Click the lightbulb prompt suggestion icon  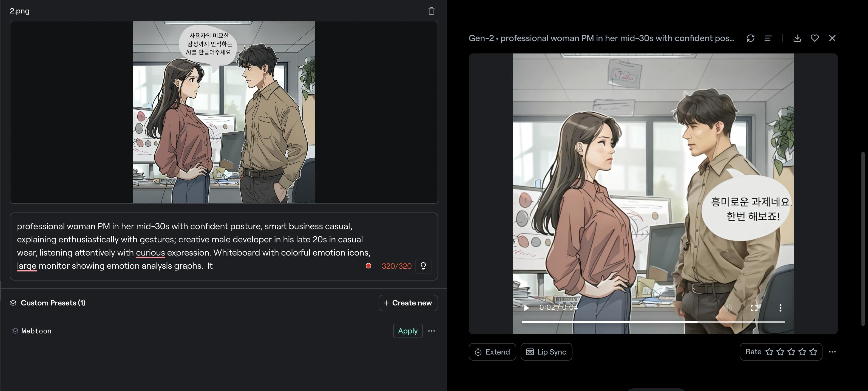(x=423, y=266)
